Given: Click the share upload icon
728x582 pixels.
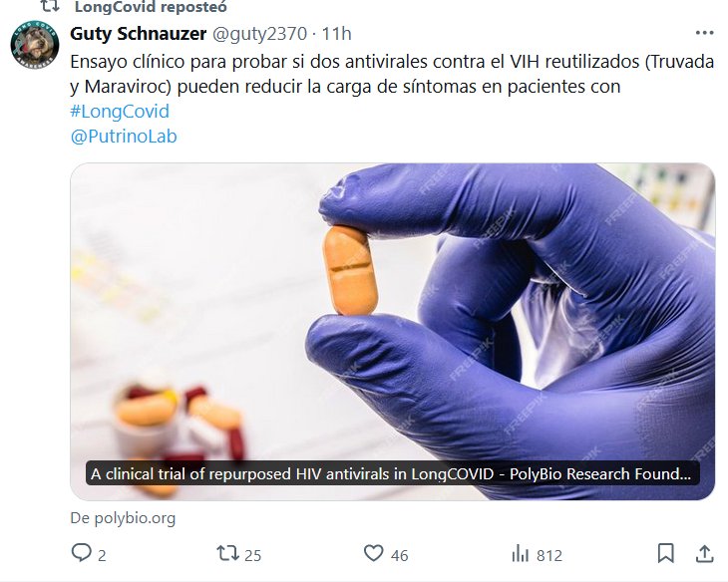Looking at the screenshot, I should point(704,553).
